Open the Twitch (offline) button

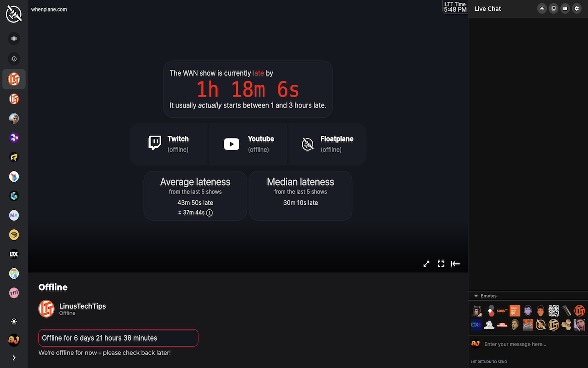point(169,144)
